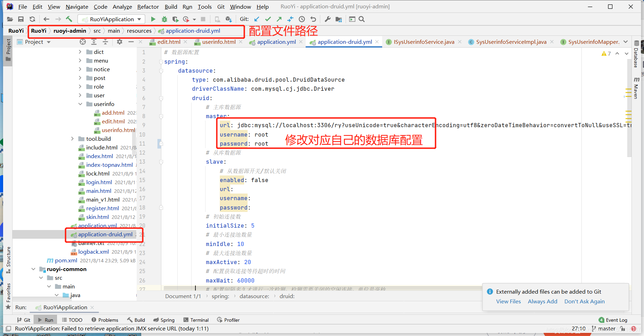Open the Problems tool window
The image size is (644, 336).
point(105,320)
